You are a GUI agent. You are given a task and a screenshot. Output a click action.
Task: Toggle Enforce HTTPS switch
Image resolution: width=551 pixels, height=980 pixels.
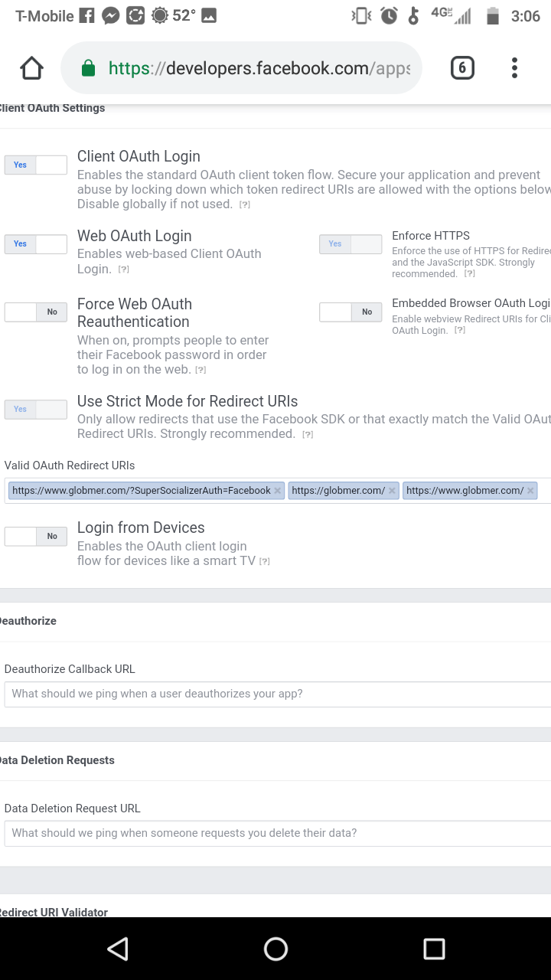click(x=350, y=243)
